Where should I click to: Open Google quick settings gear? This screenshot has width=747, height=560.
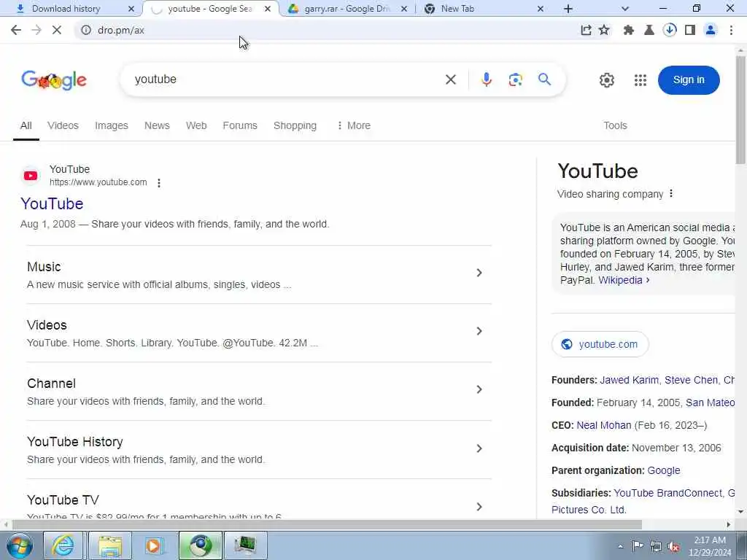[606, 80]
